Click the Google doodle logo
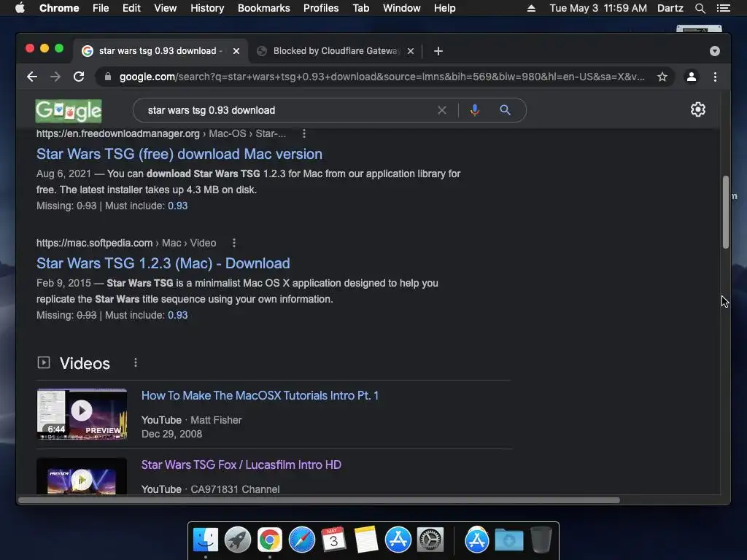 (x=69, y=111)
